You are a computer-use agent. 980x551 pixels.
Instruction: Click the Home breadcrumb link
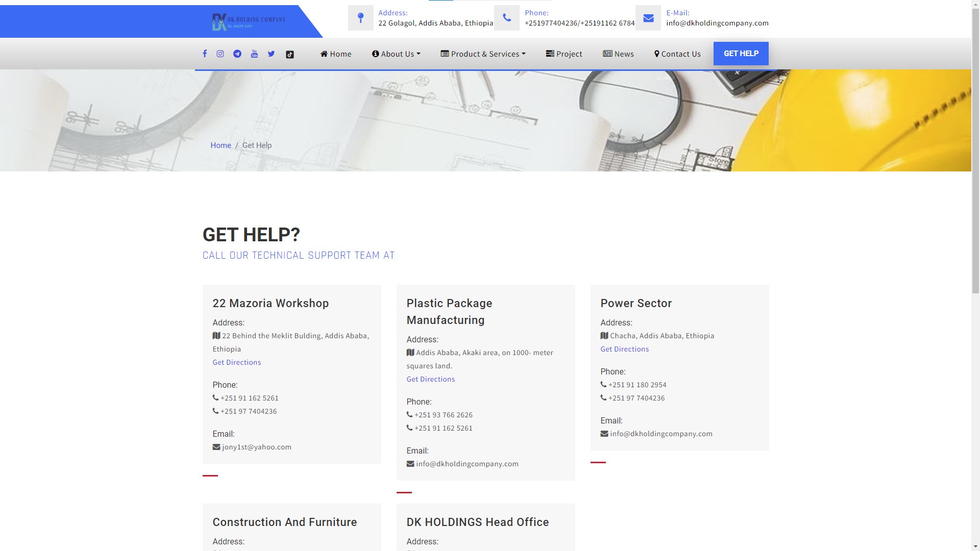pos(220,145)
